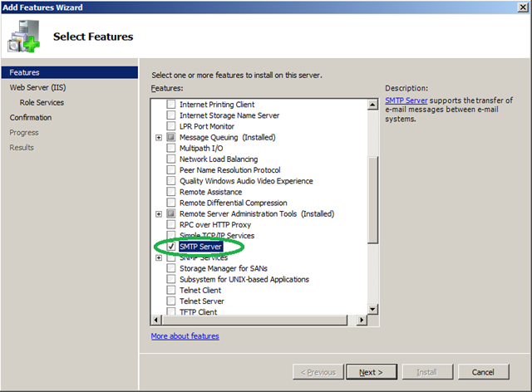Image resolution: width=532 pixels, height=392 pixels.
Task: Click the vertical scrollbar thumb
Action: (x=372, y=199)
